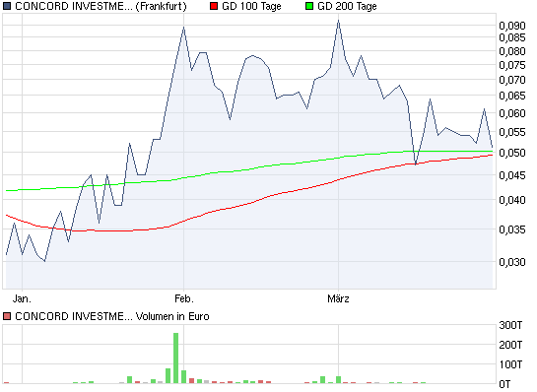Click the 0,085 price axis value
537x392 pixels.
pyautogui.click(x=512, y=37)
